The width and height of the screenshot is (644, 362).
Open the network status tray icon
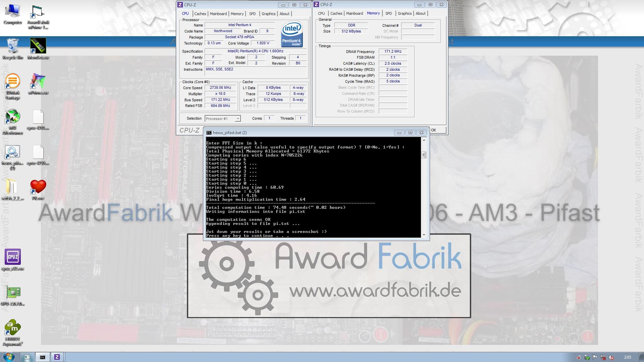(603, 357)
